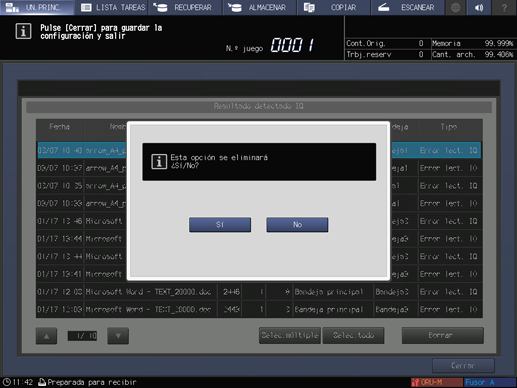The image size is (517, 388).
Task: Click the Preparada para recibir printer icon
Action: pos(42,382)
